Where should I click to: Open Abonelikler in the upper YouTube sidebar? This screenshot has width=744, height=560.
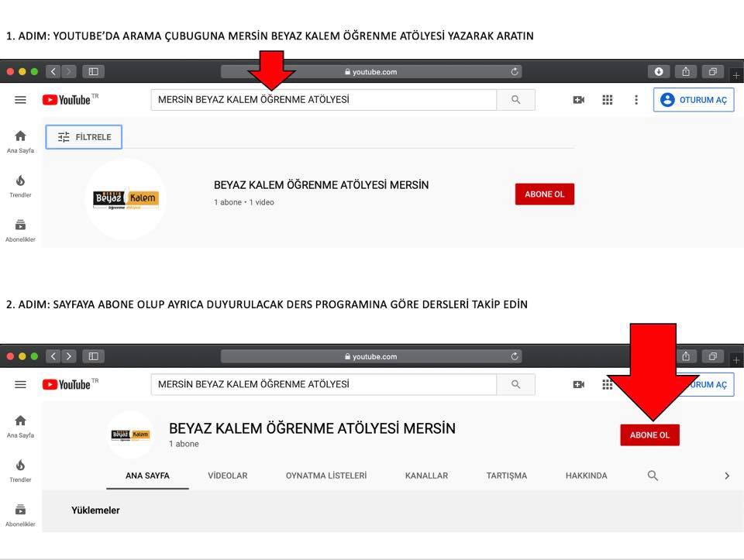point(20,231)
